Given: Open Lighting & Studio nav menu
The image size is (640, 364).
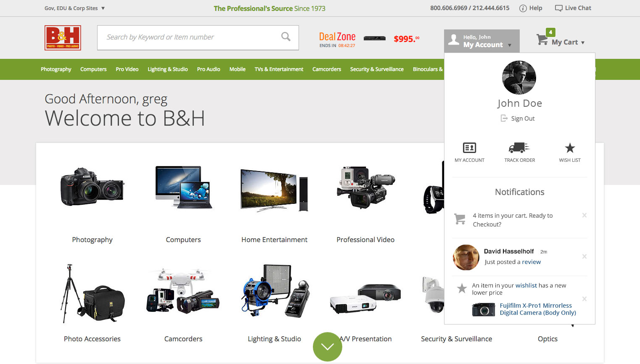Looking at the screenshot, I should pos(167,69).
